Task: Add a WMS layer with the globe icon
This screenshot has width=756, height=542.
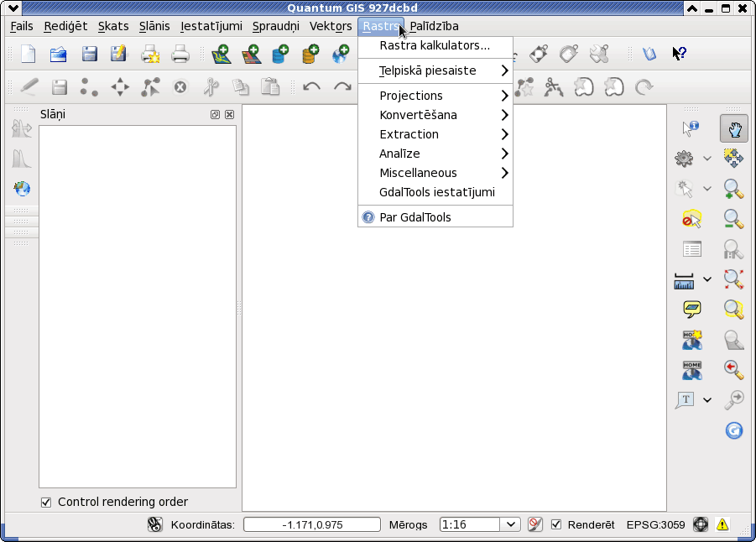Action: point(341,54)
